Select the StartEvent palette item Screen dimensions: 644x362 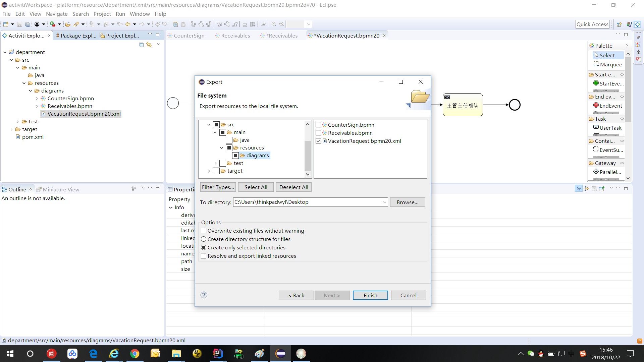(x=608, y=83)
